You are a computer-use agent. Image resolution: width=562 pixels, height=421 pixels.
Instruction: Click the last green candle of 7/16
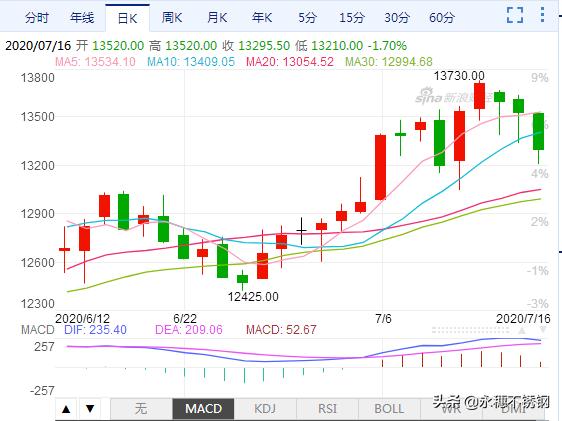tap(538, 131)
